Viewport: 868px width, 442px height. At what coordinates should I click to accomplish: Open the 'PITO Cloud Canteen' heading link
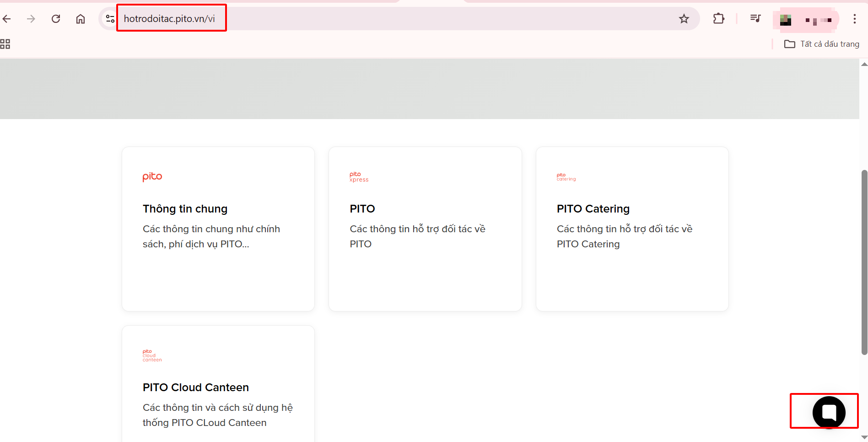(x=196, y=387)
